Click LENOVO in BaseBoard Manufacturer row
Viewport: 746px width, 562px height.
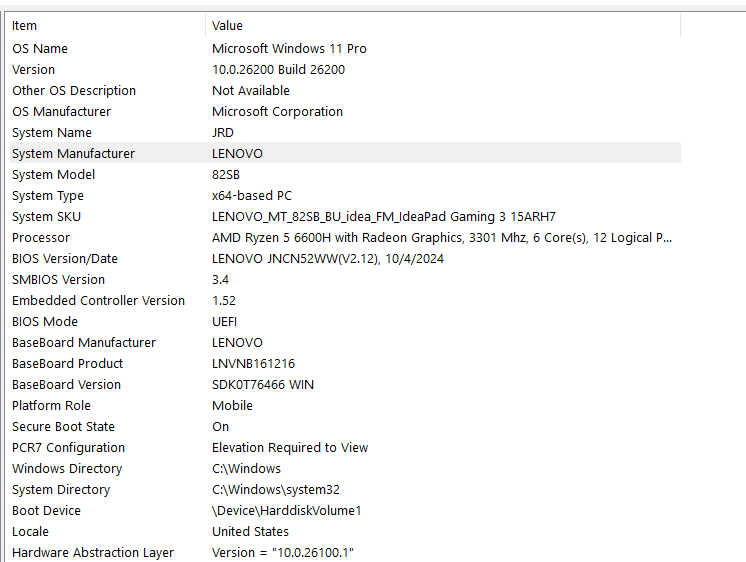pos(237,343)
